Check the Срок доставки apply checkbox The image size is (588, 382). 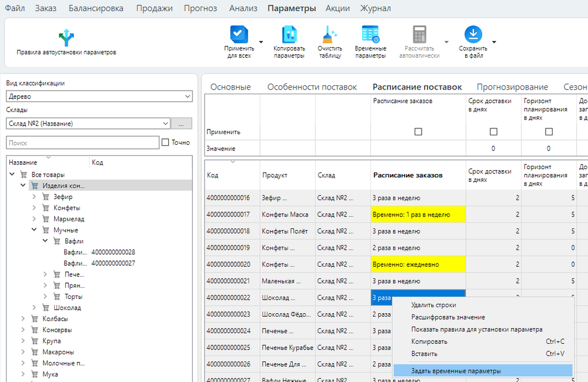pyautogui.click(x=493, y=132)
